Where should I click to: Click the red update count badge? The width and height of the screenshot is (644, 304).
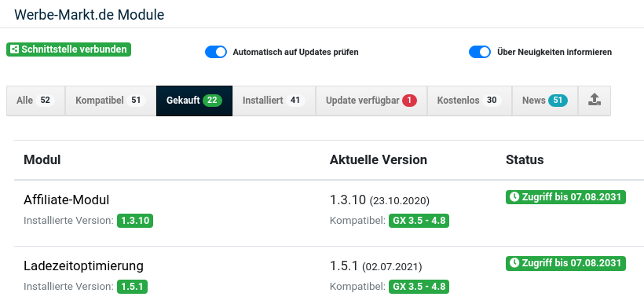tap(409, 101)
